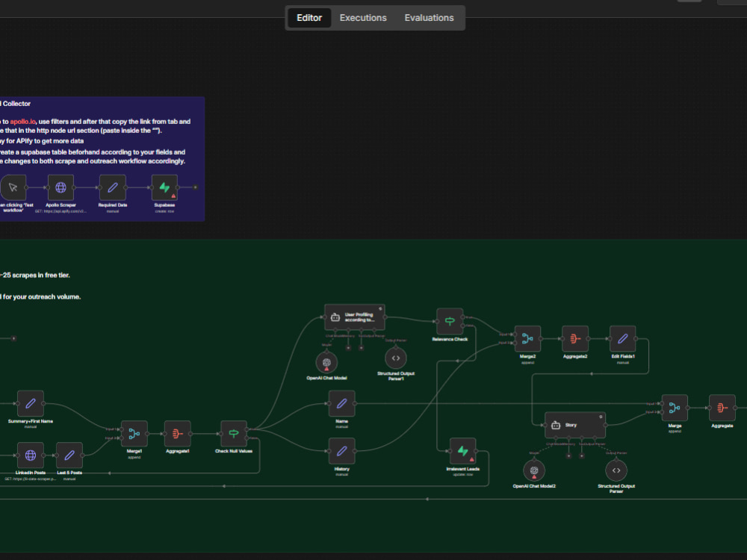This screenshot has height=560, width=747.
Task: Select the Merge1 node
Action: pos(134,433)
